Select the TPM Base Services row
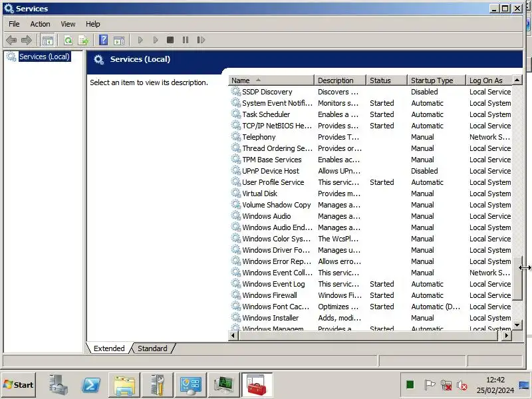 tap(371, 160)
